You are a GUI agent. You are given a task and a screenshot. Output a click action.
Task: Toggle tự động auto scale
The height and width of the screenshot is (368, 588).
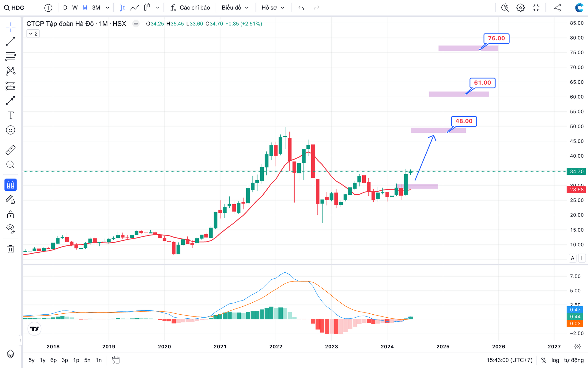click(x=574, y=360)
